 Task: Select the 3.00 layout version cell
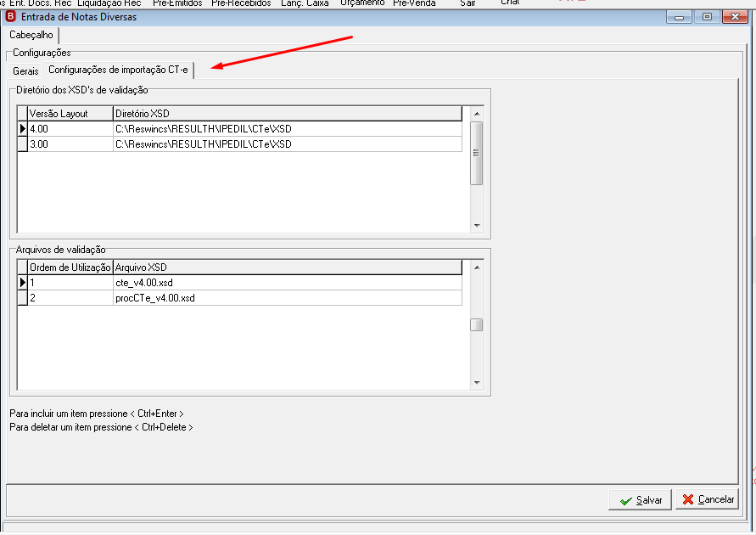pos(70,144)
